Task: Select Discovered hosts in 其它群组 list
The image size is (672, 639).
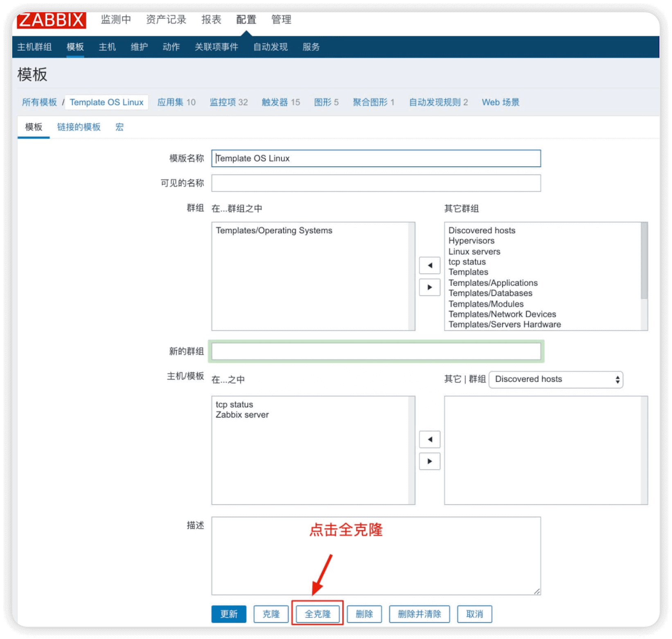Action: pos(482,230)
